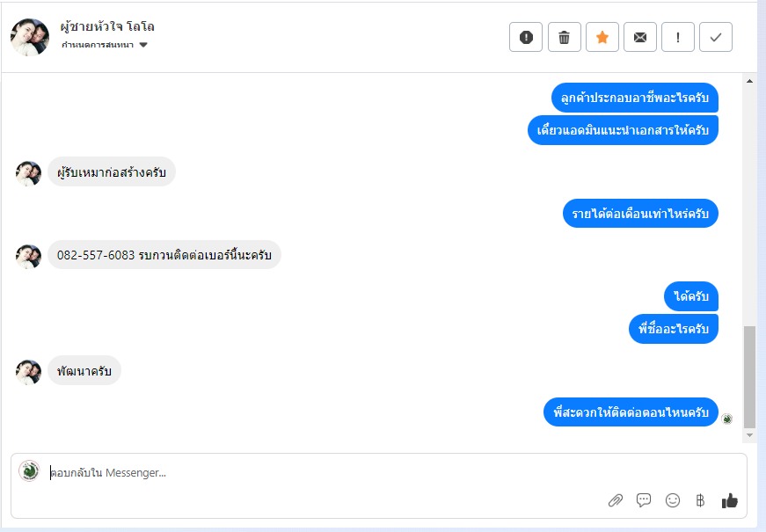766x532 pixels.
Task: Click scrollbar down arrow in chat
Action: pyautogui.click(x=749, y=434)
